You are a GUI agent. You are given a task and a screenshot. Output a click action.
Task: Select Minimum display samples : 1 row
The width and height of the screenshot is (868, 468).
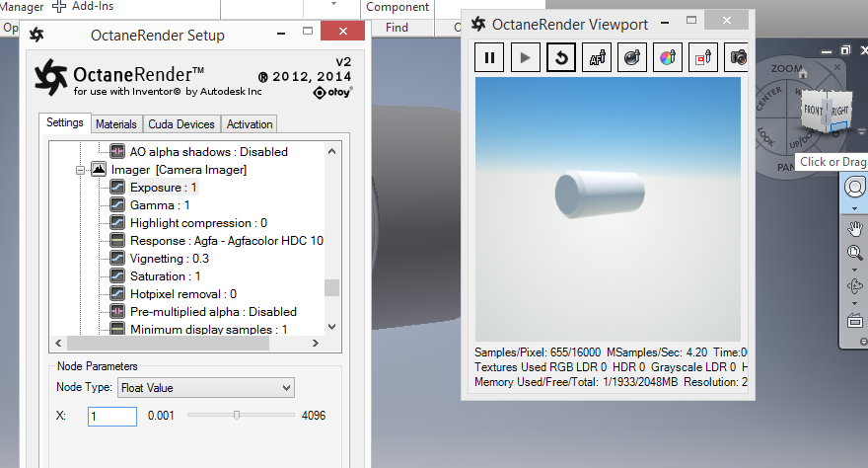point(209,329)
